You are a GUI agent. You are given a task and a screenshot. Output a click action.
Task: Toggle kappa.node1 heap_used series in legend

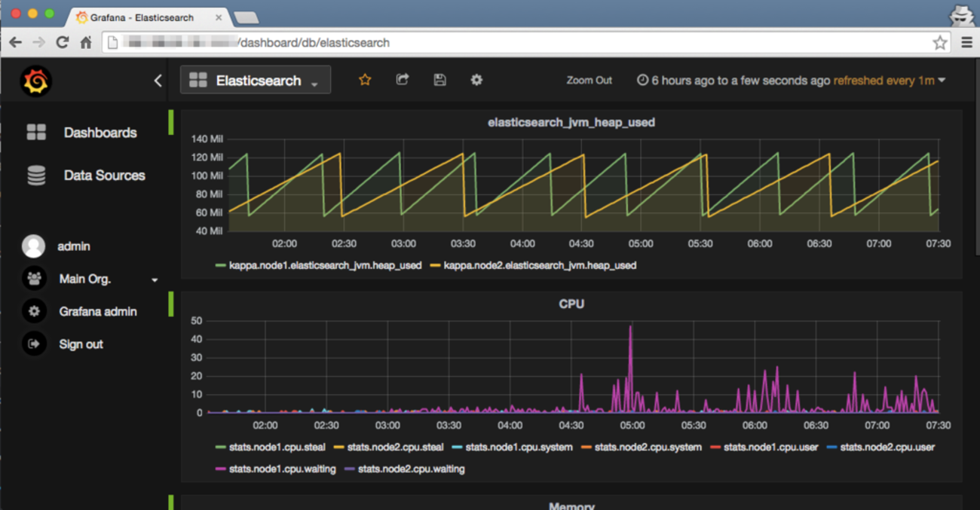point(324,265)
